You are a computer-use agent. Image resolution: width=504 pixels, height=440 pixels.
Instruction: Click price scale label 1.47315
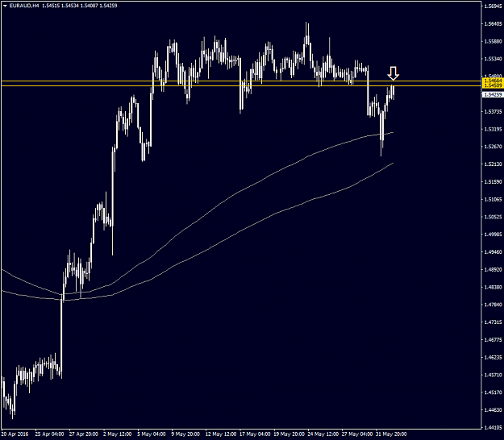click(x=493, y=322)
